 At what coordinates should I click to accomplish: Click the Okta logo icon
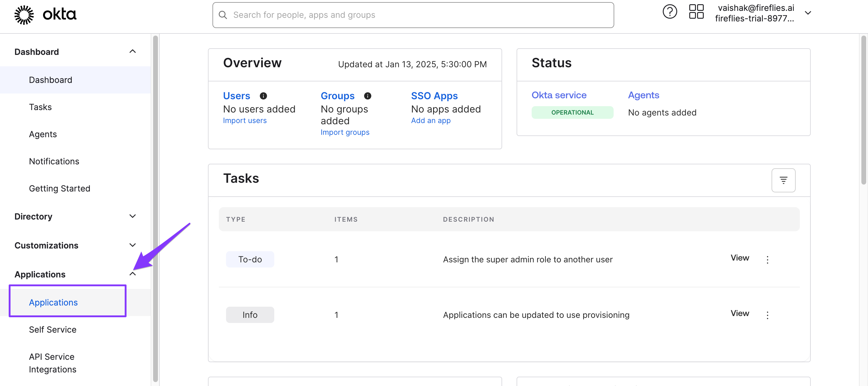click(24, 14)
